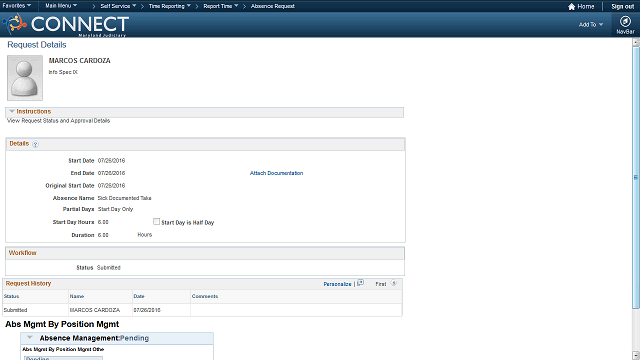
Task: Click the page vertical scrollbar thumb
Action: pos(636,178)
